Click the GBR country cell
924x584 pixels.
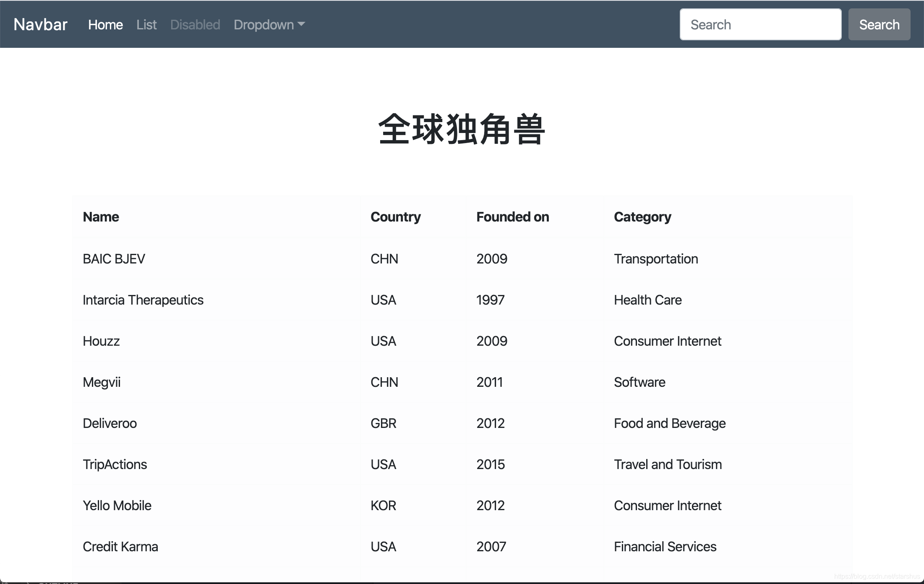[384, 423]
